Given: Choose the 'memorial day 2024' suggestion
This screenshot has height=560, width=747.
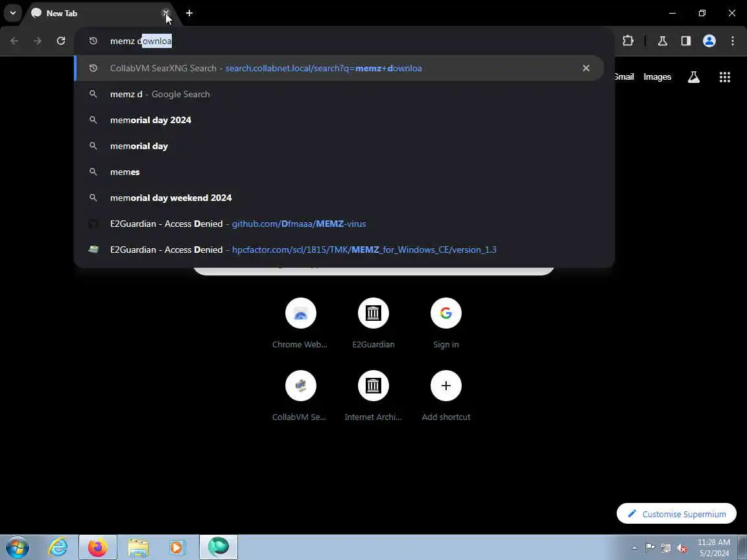Looking at the screenshot, I should click(339, 120).
